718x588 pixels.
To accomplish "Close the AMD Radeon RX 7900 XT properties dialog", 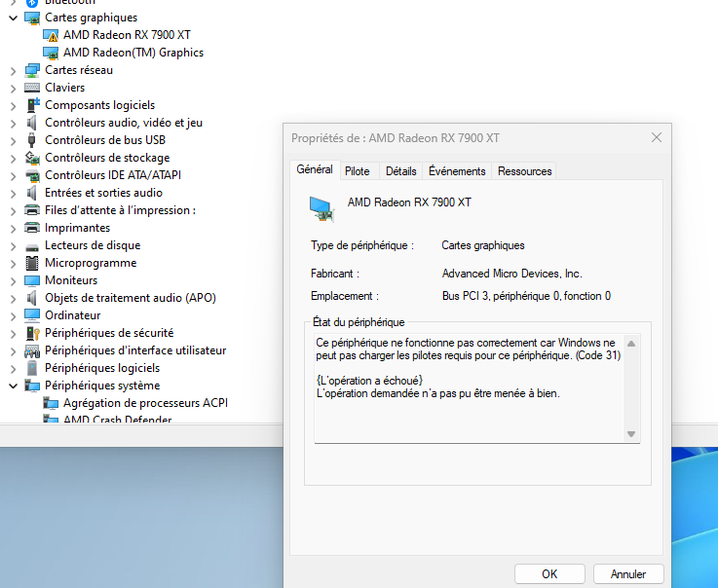I will point(657,137).
